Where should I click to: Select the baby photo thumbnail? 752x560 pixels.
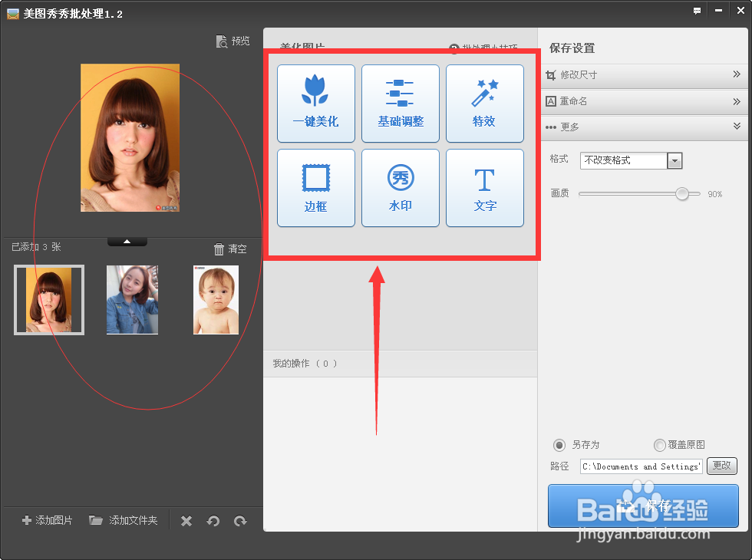pyautogui.click(x=216, y=300)
